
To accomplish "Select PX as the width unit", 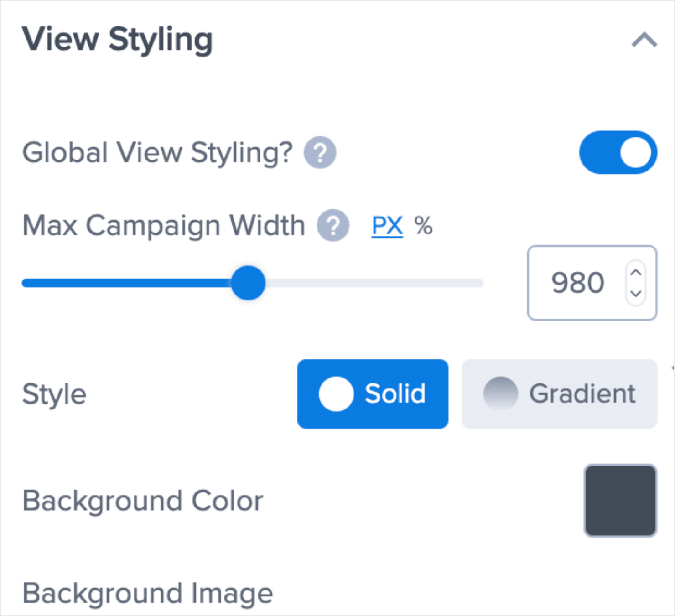I will click(386, 225).
